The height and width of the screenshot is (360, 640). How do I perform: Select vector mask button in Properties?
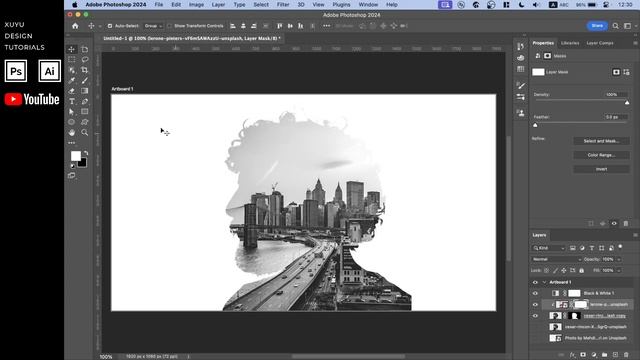click(x=627, y=72)
